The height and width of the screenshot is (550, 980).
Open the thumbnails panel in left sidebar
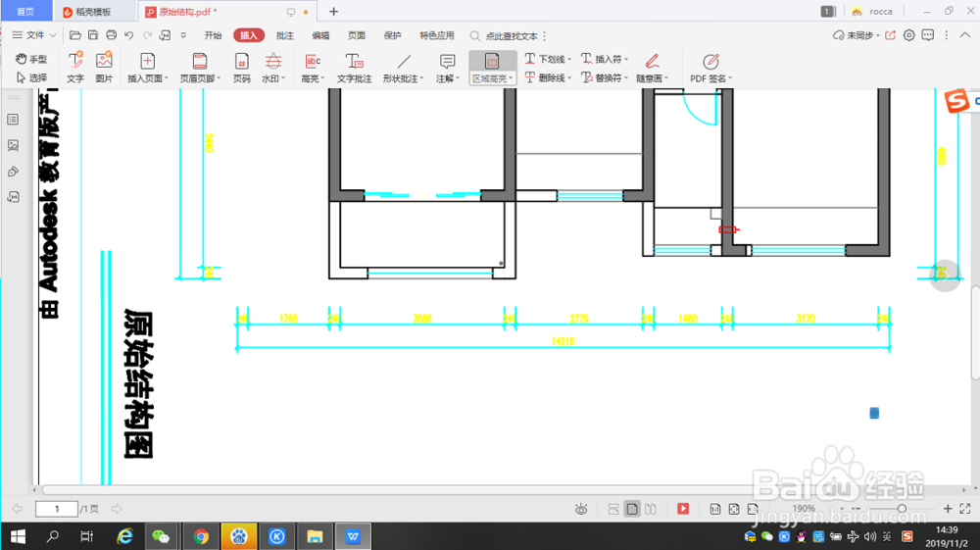point(13,120)
